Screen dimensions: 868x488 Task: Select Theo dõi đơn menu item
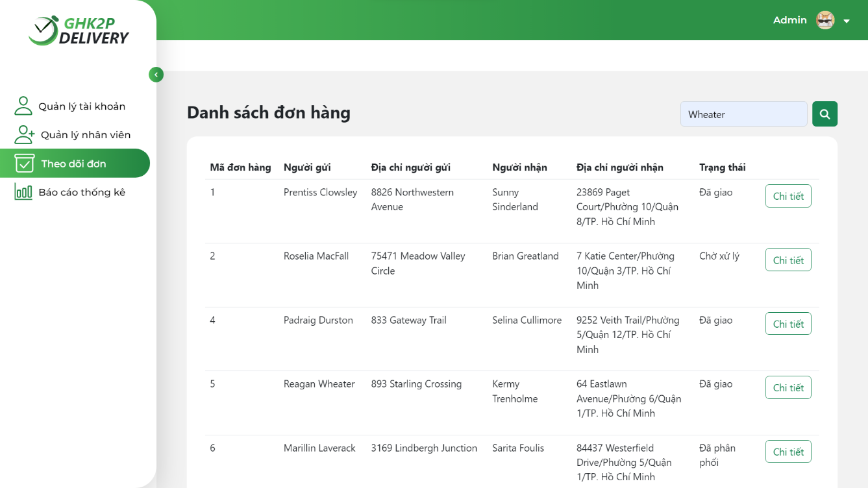pos(75,163)
